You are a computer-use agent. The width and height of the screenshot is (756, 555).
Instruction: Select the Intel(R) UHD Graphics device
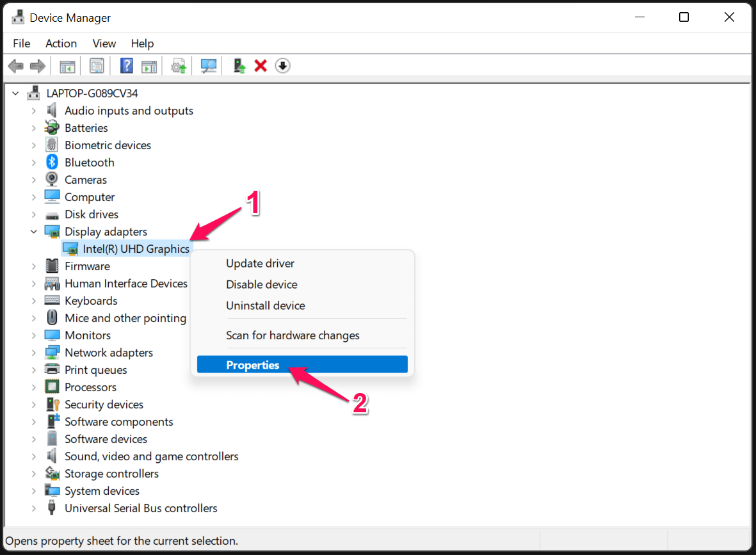(x=136, y=249)
